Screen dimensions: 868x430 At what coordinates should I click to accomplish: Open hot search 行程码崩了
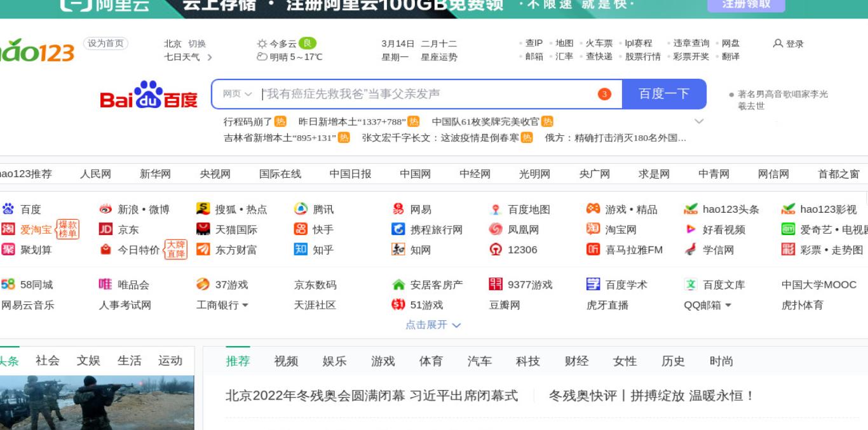point(248,121)
